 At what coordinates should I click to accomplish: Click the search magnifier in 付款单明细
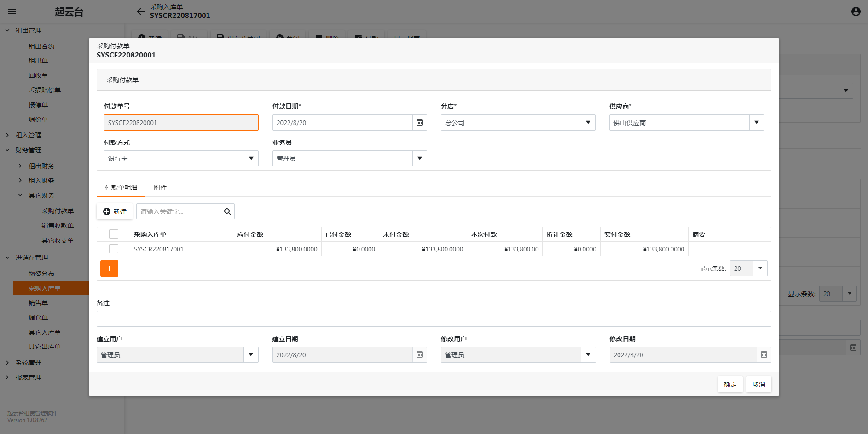coord(227,211)
